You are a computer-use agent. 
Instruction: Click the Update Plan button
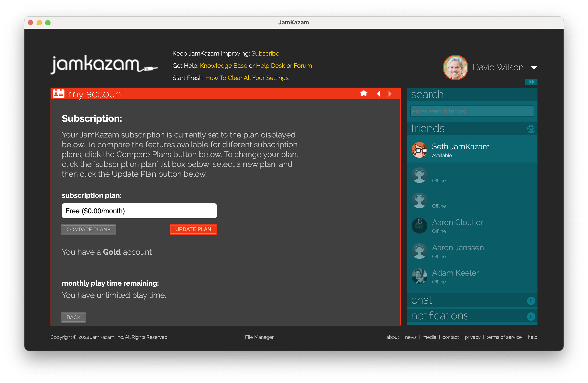193,229
